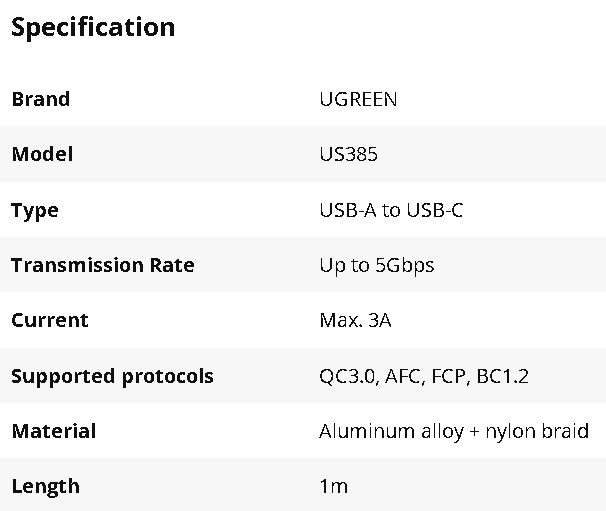Select the 1m length value
This screenshot has width=606, height=511.
pyautogui.click(x=333, y=486)
